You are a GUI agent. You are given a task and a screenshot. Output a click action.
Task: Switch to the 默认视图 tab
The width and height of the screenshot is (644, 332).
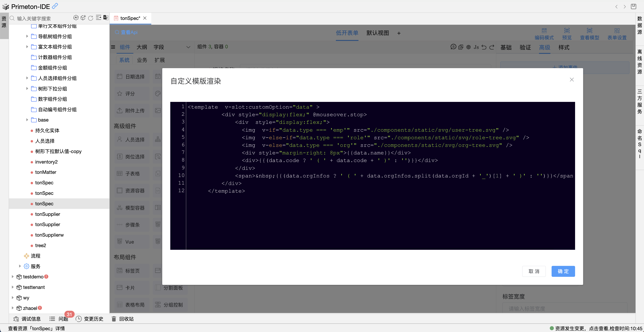tap(377, 33)
